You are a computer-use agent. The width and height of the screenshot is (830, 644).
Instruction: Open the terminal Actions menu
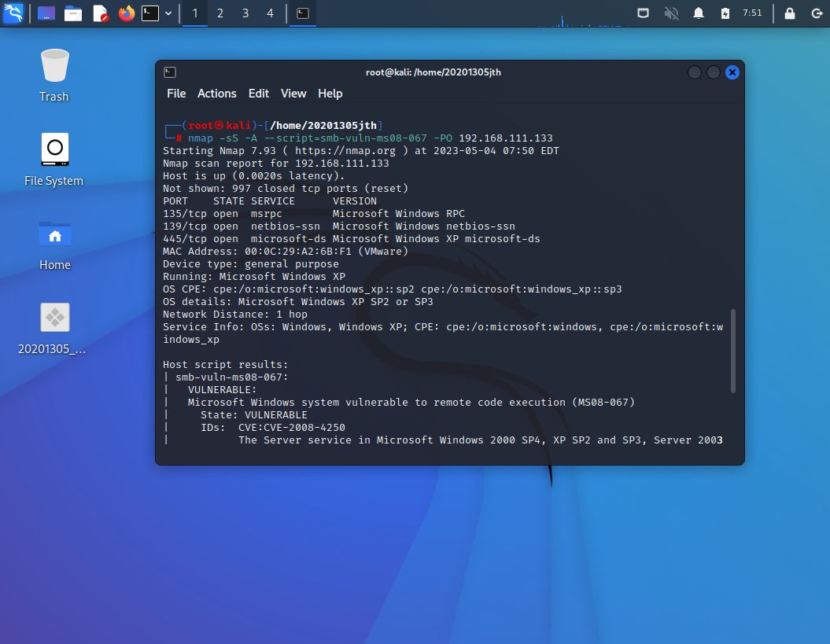coord(217,94)
